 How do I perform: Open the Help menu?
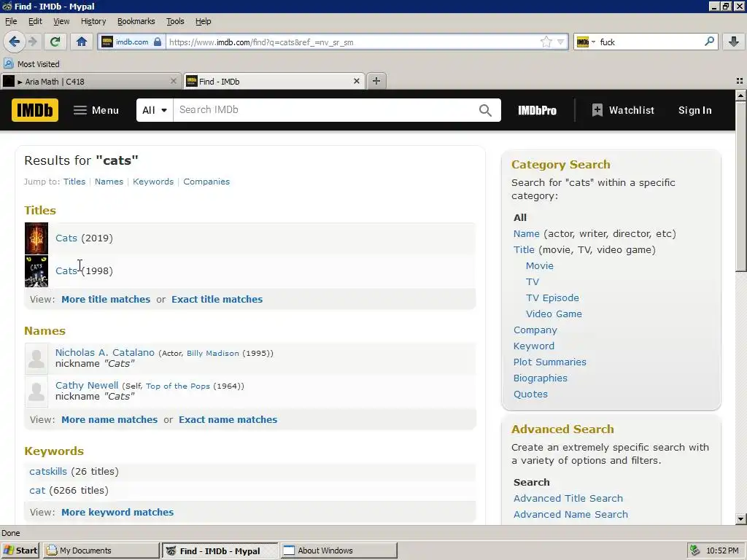point(203,21)
